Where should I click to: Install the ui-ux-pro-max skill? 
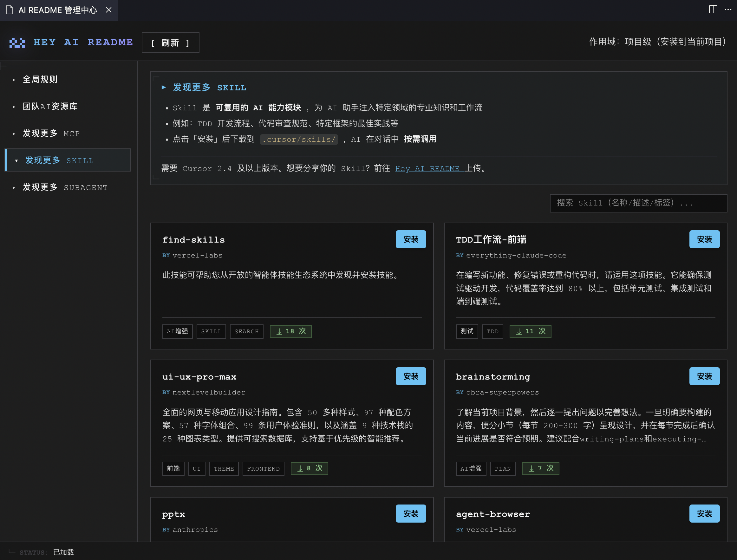click(x=411, y=376)
